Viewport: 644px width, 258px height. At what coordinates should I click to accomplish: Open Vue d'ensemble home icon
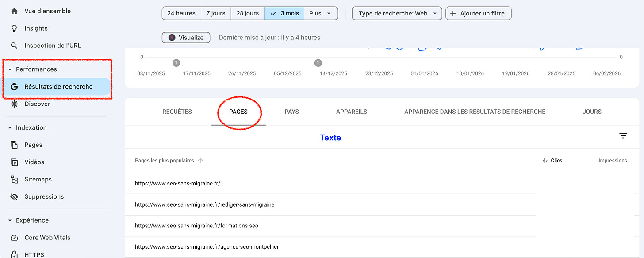click(14, 11)
